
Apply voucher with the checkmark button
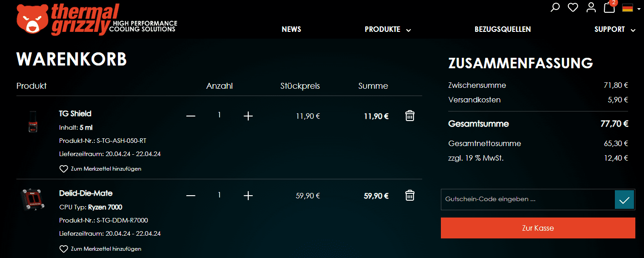tap(624, 199)
